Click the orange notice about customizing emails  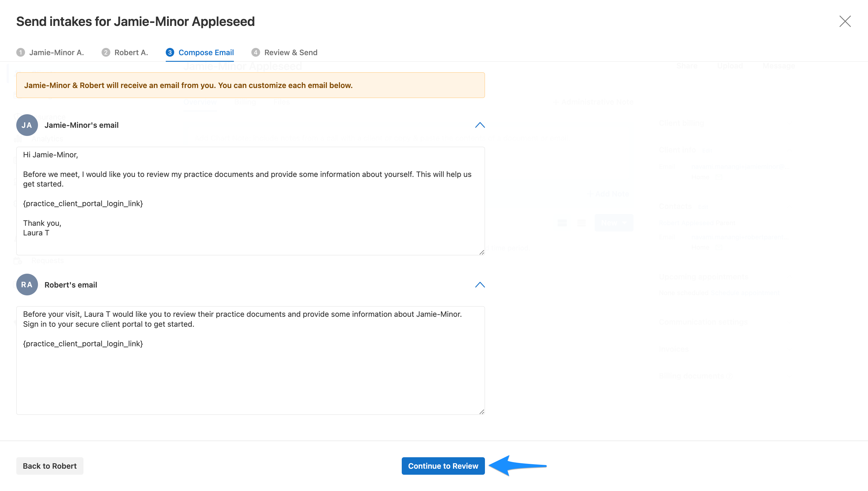pyautogui.click(x=250, y=85)
